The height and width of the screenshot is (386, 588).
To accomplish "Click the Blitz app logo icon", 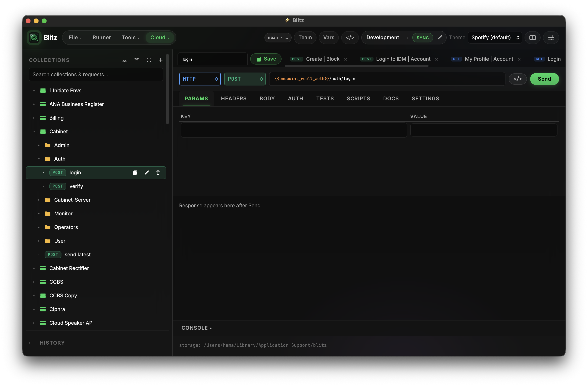I will pyautogui.click(x=34, y=38).
